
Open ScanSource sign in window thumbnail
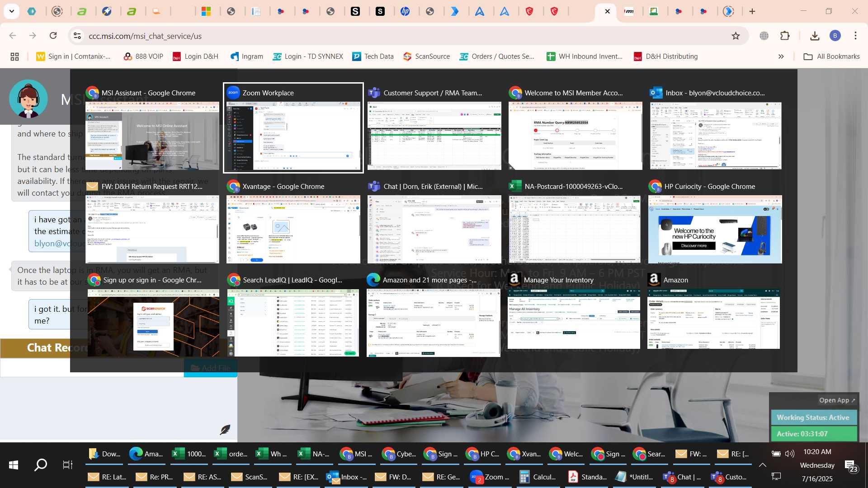pyautogui.click(x=153, y=323)
